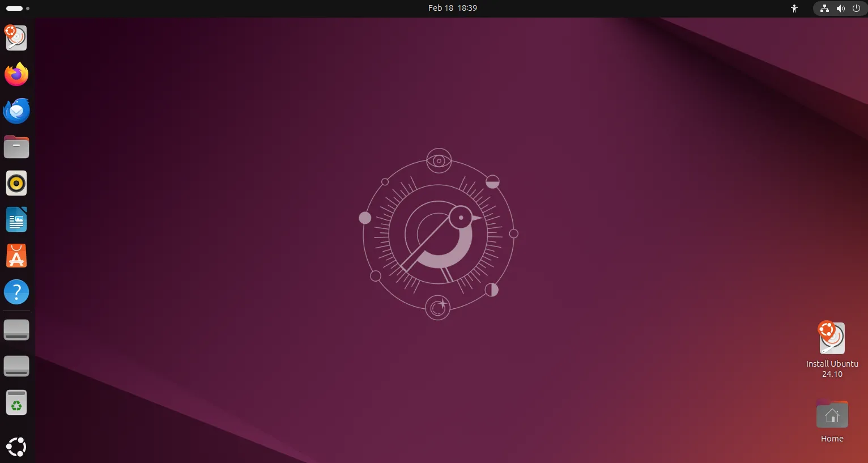Open the Trash from the dock
868x463 pixels.
[x=16, y=402]
